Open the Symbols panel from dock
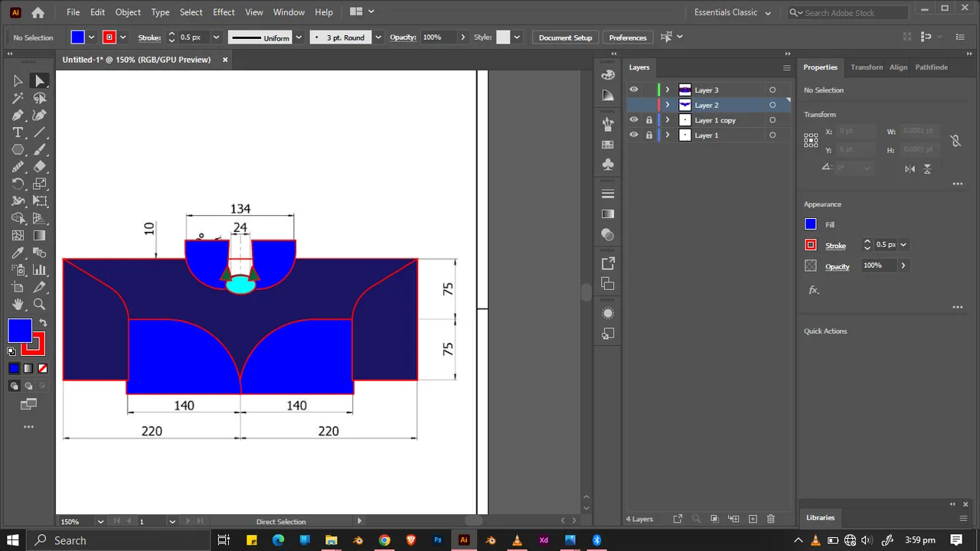Viewport: 980px width, 551px height. point(608,165)
